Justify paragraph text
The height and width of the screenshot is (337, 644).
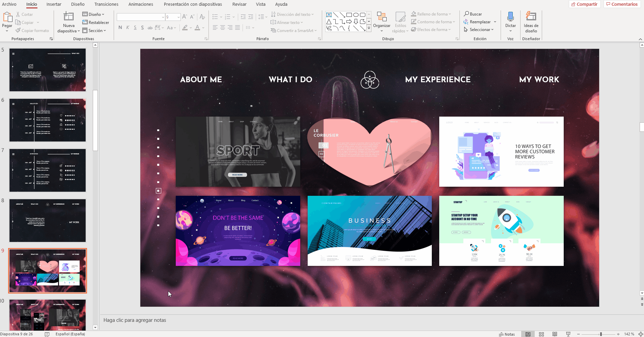237,28
